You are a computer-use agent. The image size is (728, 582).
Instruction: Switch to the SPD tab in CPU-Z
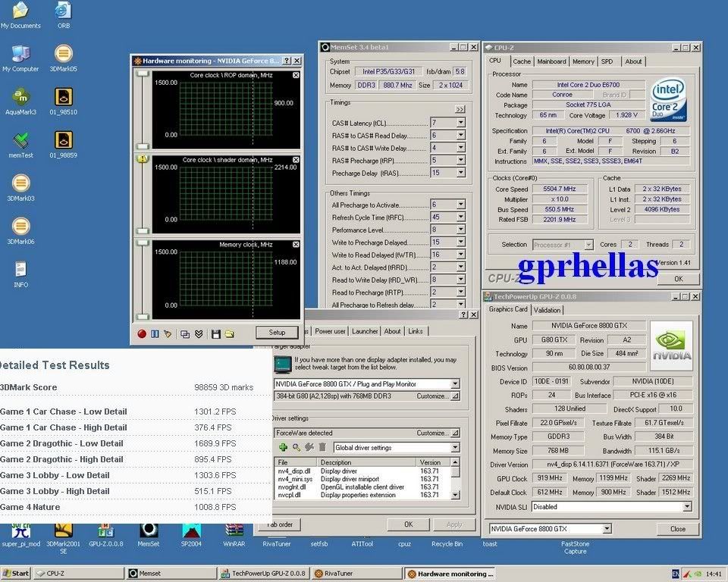click(607, 61)
